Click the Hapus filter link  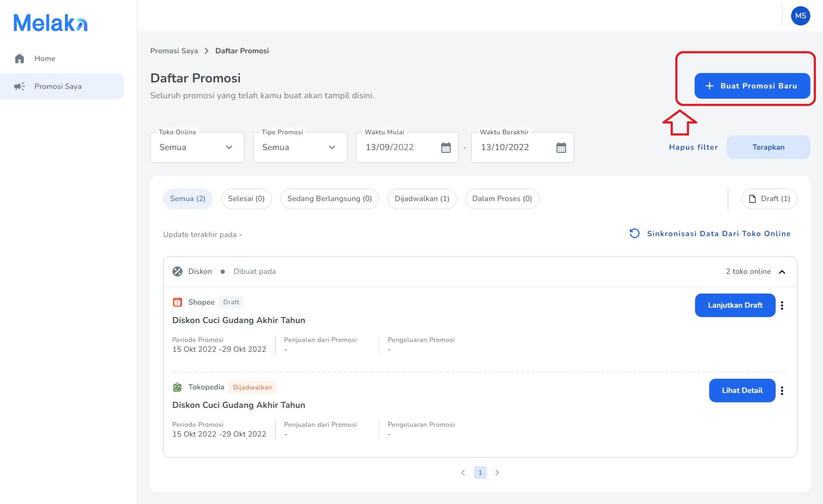(x=693, y=147)
